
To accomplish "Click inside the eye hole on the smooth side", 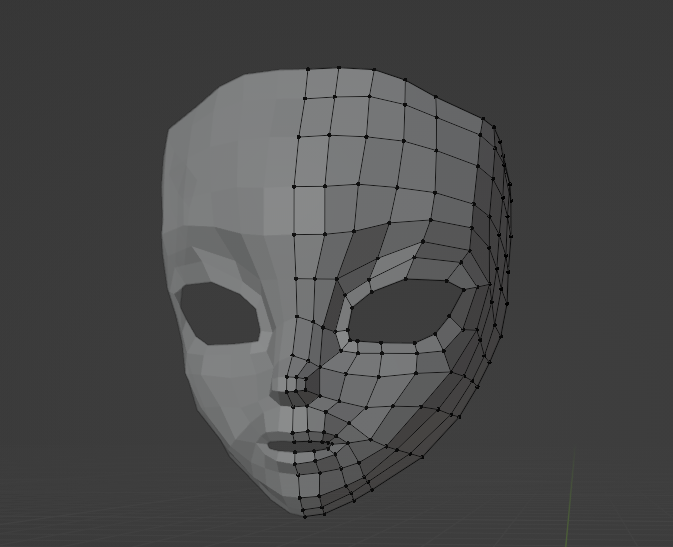I will click(218, 314).
